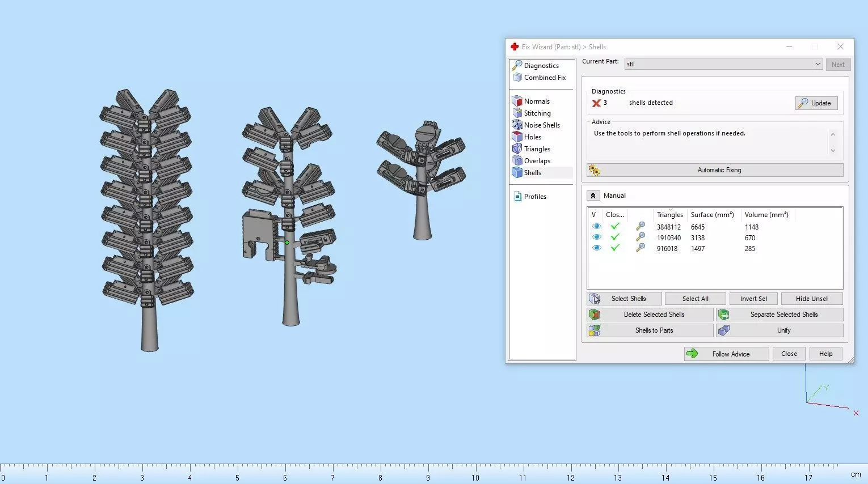Viewport: 868px width, 484px height.
Task: Click the Clos... column header
Action: pos(615,215)
